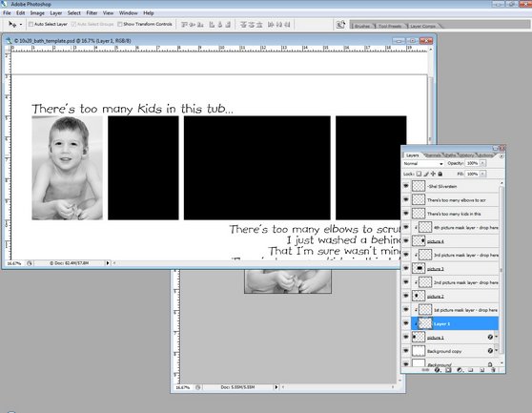Open the Brushes palette well tab
This screenshot has height=413, width=532.
[361, 26]
